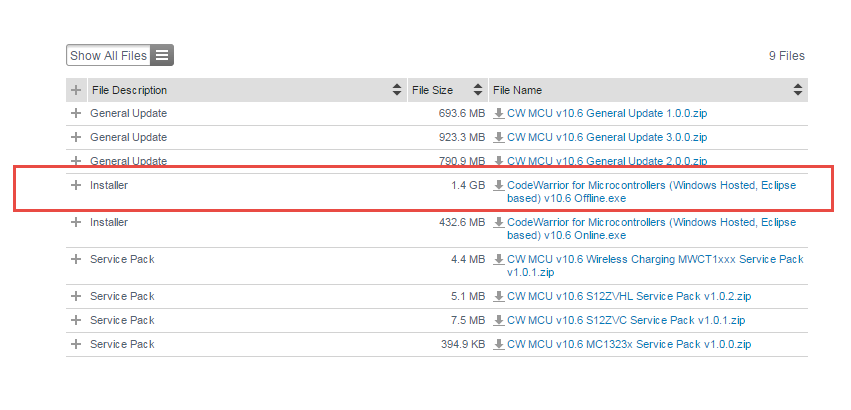This screenshot has width=851, height=410.
Task: Click the 5.1 MB file size cell
Action: click(x=468, y=296)
